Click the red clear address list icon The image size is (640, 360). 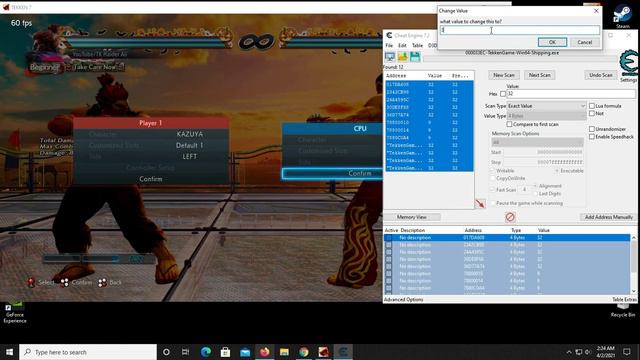coord(510,217)
